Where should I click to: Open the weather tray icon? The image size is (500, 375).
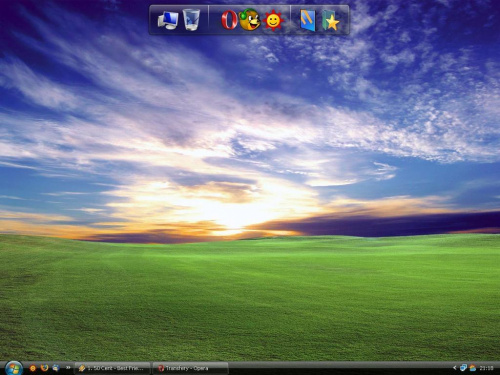tap(472, 368)
